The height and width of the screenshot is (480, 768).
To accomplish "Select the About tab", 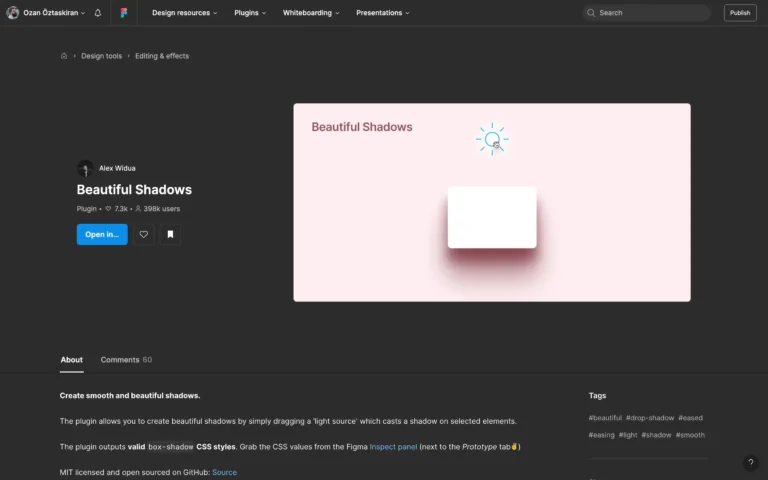I will coord(72,360).
